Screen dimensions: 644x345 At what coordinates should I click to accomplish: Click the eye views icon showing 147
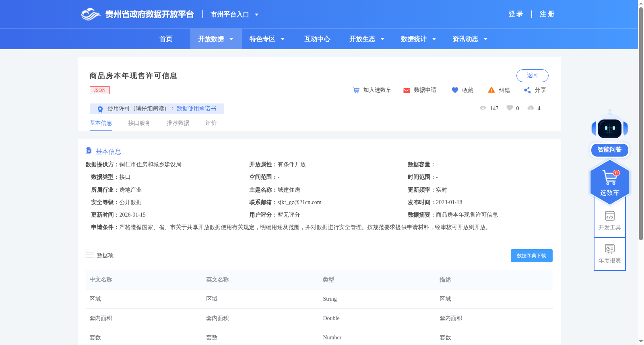(x=483, y=108)
